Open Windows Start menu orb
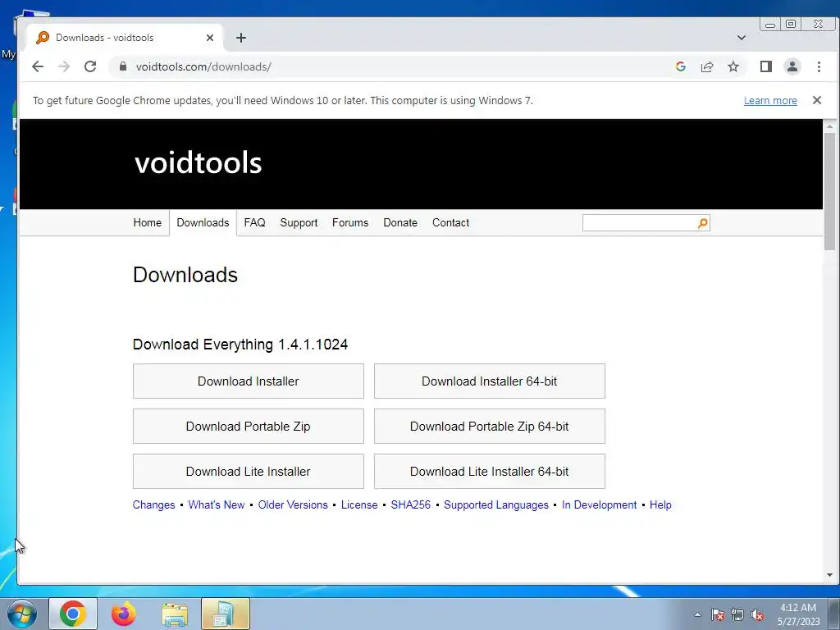Image resolution: width=840 pixels, height=630 pixels. tap(22, 614)
